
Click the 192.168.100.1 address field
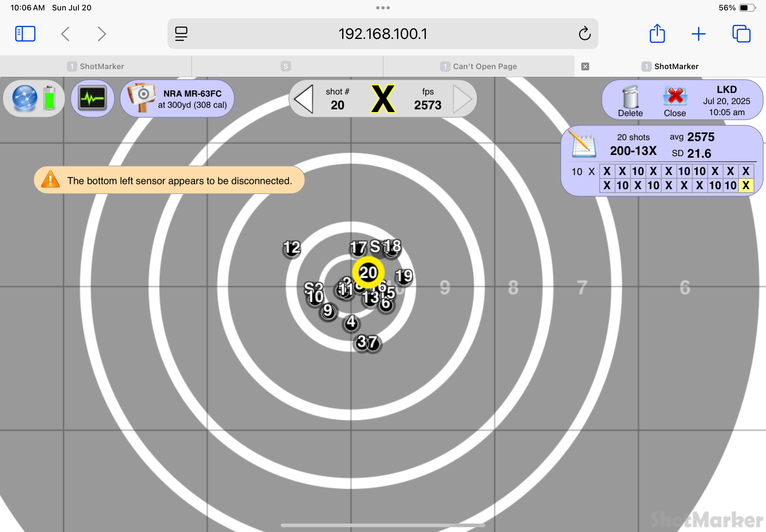[382, 34]
